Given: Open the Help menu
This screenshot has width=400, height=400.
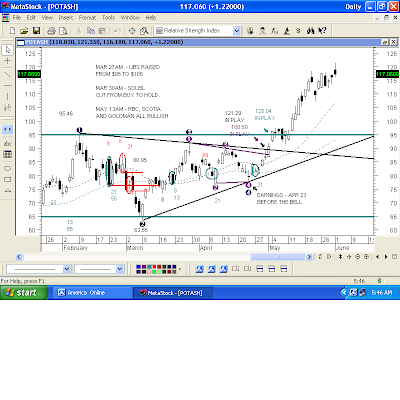Looking at the screenshot, I should [x=151, y=18].
